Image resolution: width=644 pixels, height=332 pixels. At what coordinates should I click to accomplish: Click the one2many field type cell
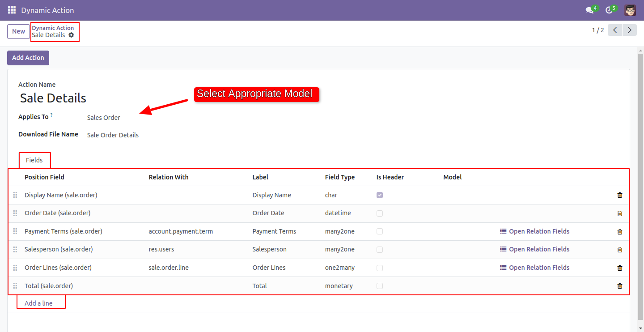340,268
